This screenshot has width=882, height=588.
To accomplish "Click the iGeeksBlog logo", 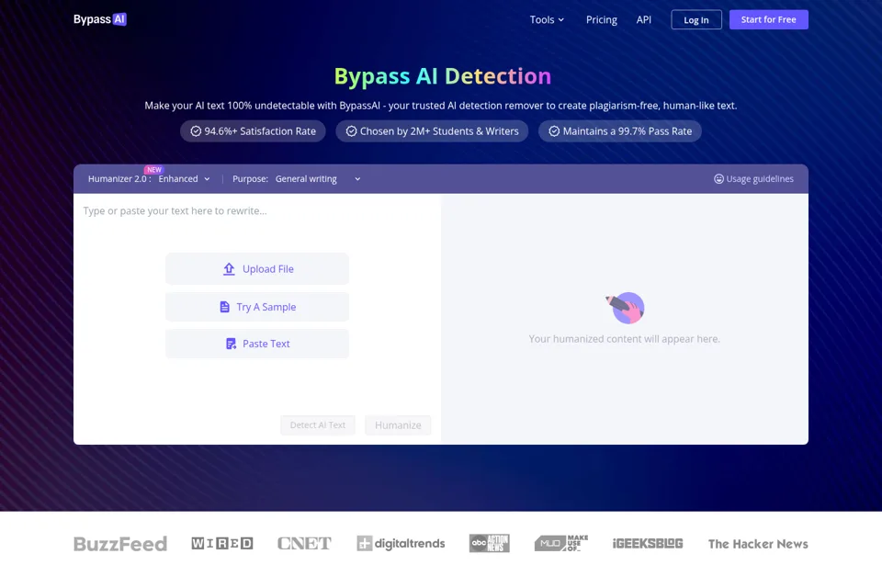I will coord(648,543).
